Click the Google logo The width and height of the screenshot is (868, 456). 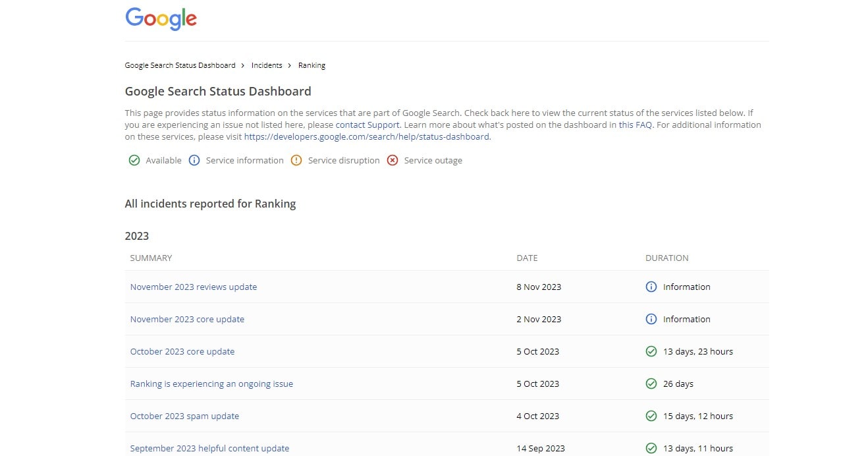point(161,18)
